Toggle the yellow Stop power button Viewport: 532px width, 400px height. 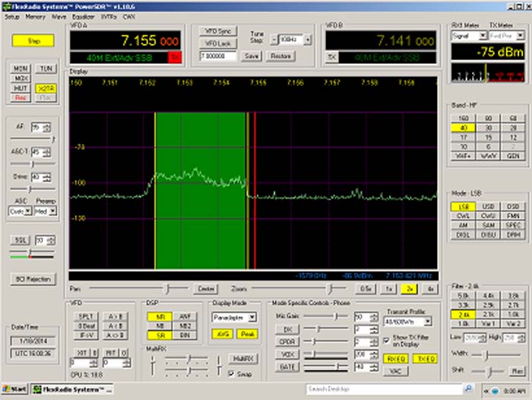(33, 41)
